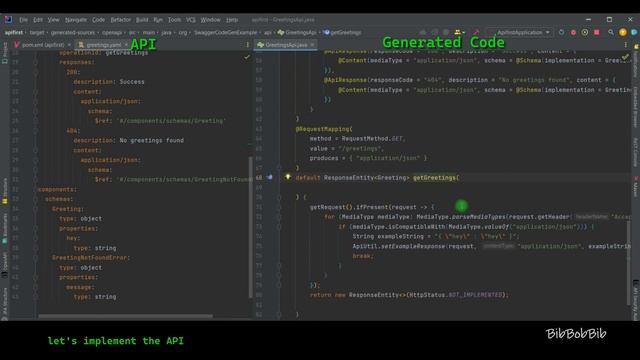Screen dimensions: 640x360
Task: Click the rerun application icon
Action: tap(562, 32)
